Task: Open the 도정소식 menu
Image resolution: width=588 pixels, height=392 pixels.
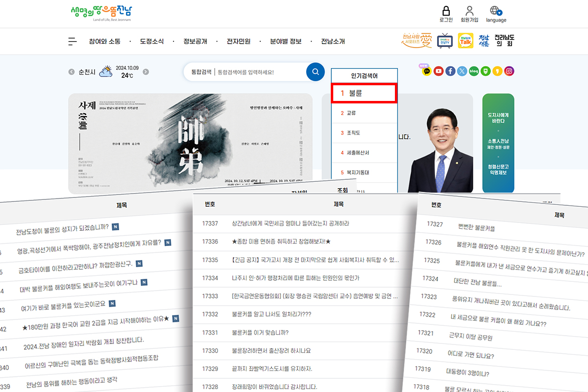Action: (152, 42)
